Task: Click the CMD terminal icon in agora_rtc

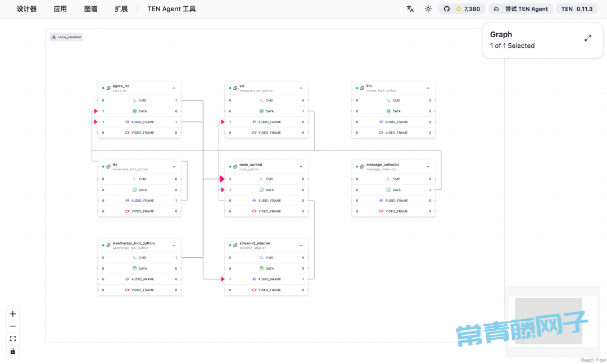Action: pyautogui.click(x=135, y=100)
